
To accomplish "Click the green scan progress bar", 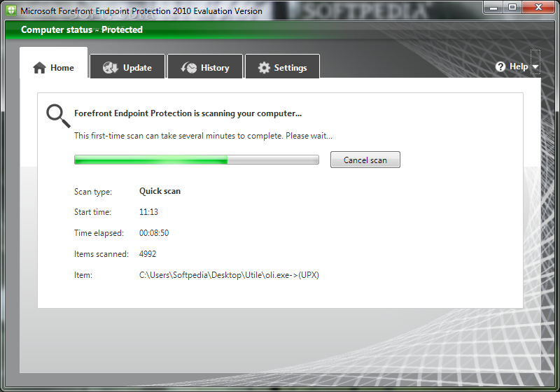I will click(x=197, y=160).
